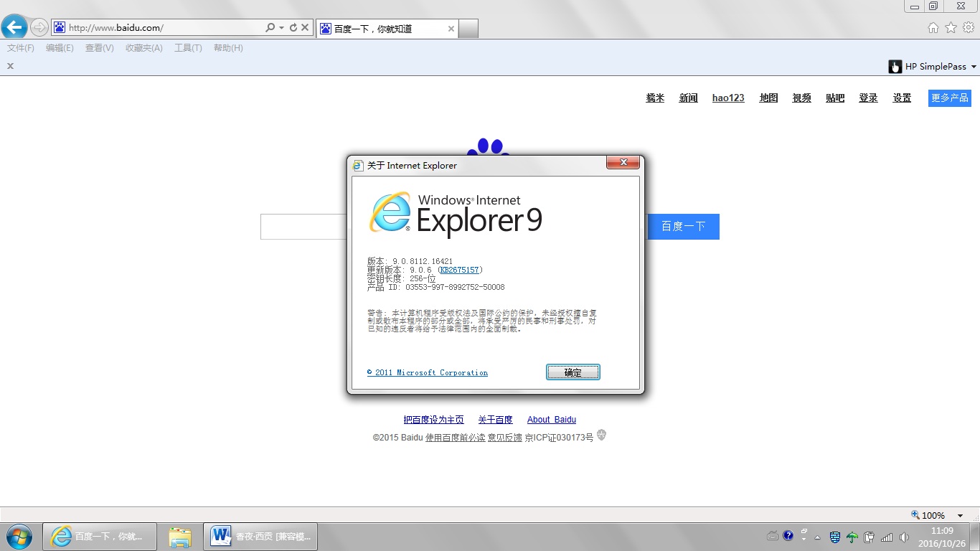980x551 pixels.
Task: Click the grey Forward arrow button
Action: pos(39,27)
